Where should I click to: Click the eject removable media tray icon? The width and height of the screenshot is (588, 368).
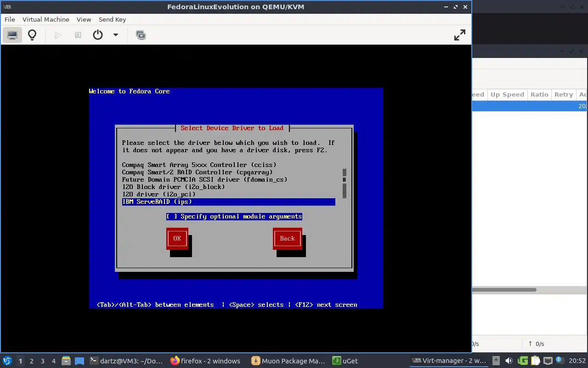point(496,361)
